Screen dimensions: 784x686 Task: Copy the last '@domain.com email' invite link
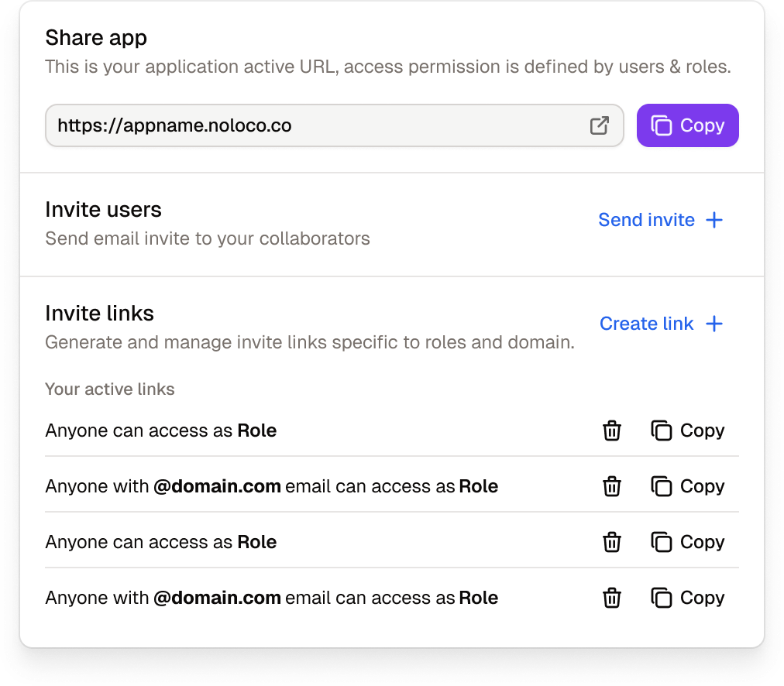[687, 598]
